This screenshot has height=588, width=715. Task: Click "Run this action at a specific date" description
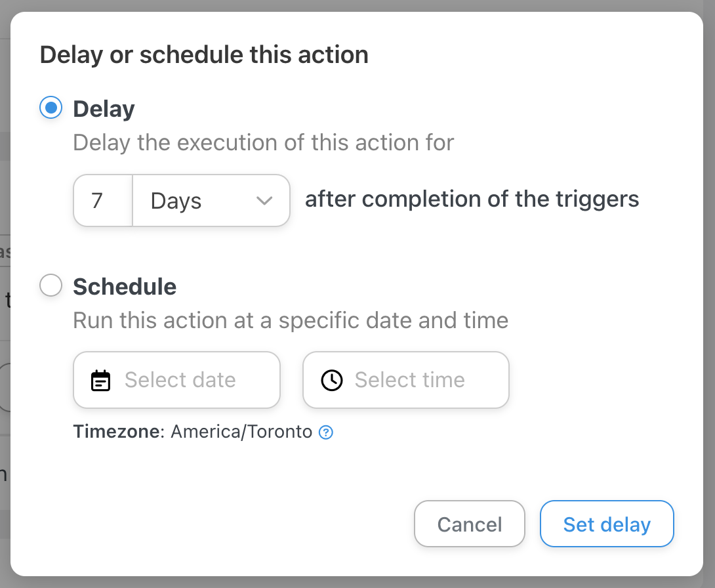(290, 320)
